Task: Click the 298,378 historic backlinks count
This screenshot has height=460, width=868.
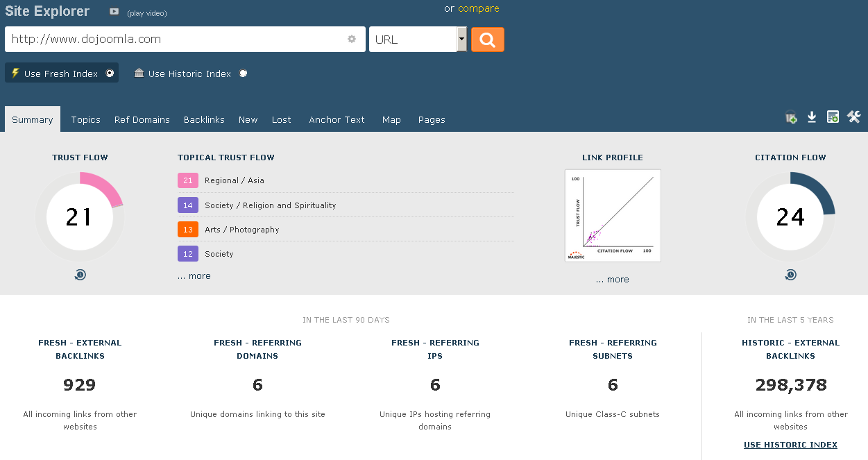Action: [x=791, y=384]
